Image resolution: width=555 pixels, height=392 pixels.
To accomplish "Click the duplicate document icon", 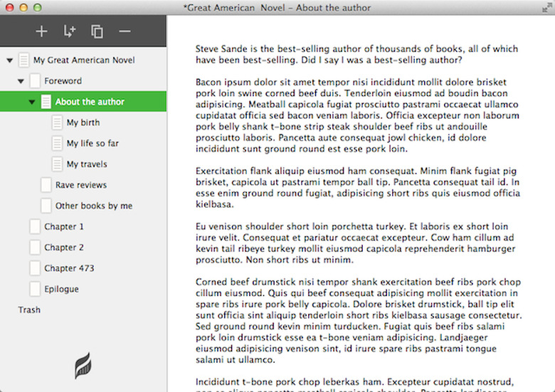I will click(97, 31).
